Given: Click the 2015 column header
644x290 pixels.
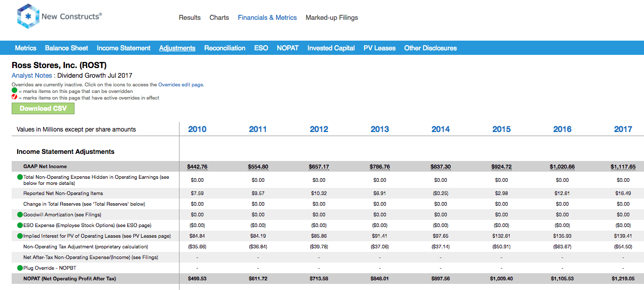Looking at the screenshot, I should coord(502,129).
